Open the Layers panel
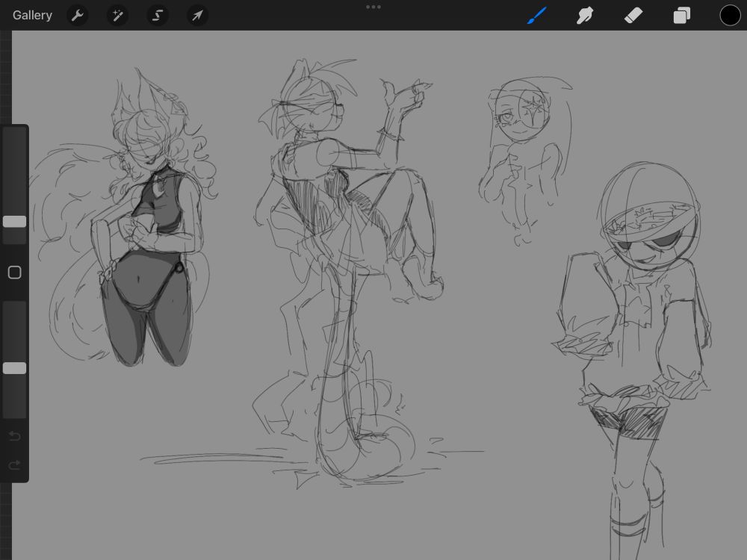The image size is (747, 560). point(681,15)
